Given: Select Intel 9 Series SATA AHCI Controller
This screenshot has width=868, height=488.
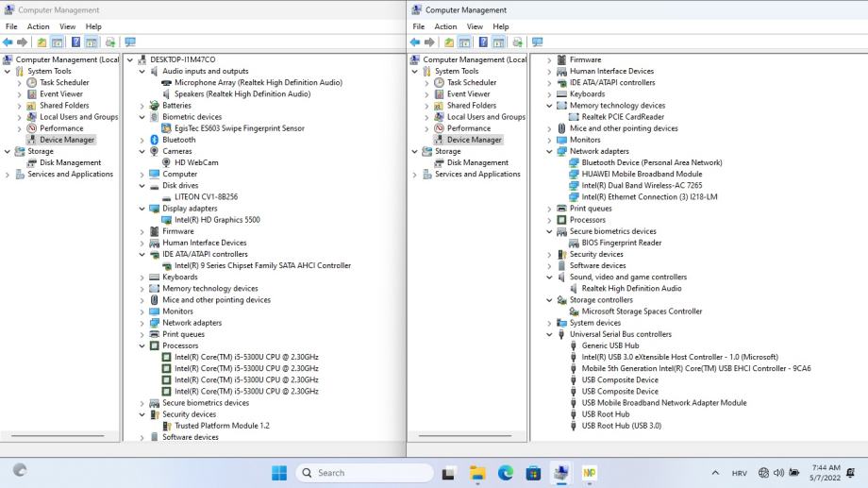Looking at the screenshot, I should pyautogui.click(x=262, y=265).
